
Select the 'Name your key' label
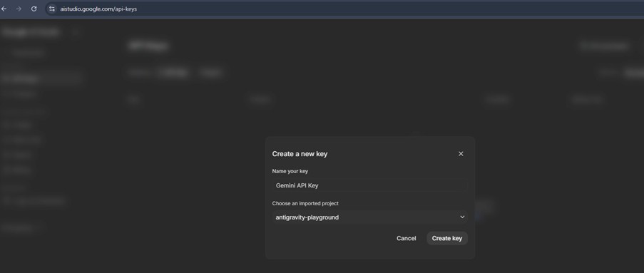[290, 171]
